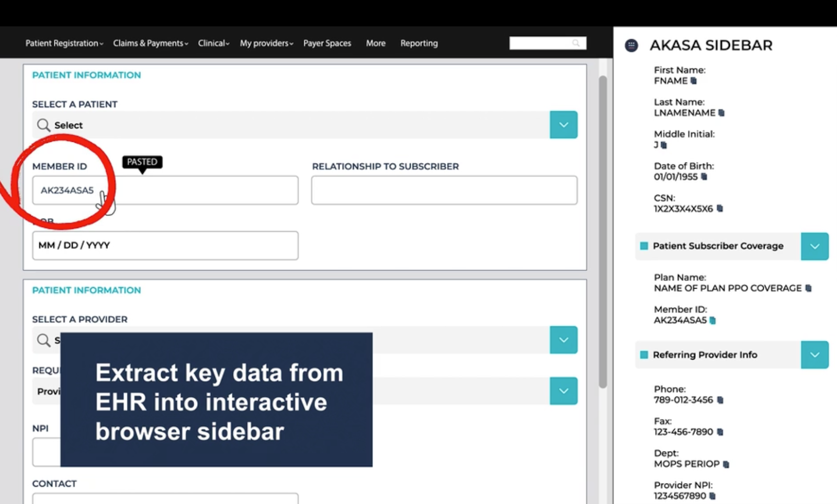Image resolution: width=837 pixels, height=504 pixels.
Task: Click the Select a Patient search icon
Action: click(x=43, y=125)
